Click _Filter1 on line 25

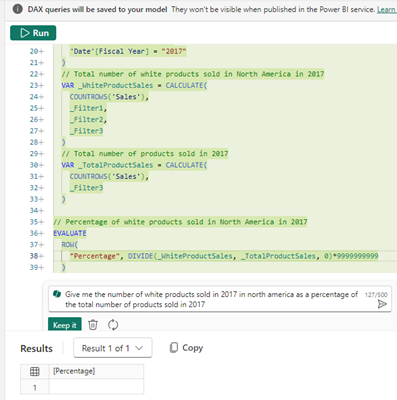pos(88,108)
